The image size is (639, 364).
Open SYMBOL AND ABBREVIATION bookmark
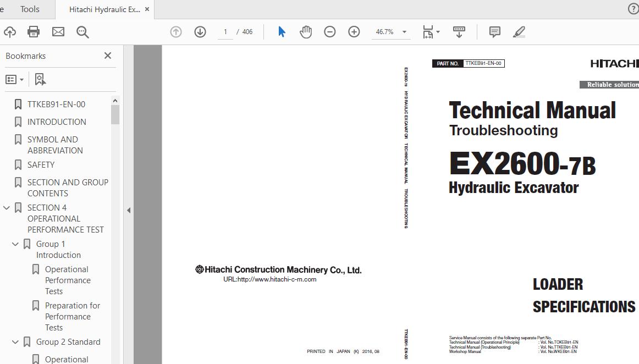click(55, 145)
